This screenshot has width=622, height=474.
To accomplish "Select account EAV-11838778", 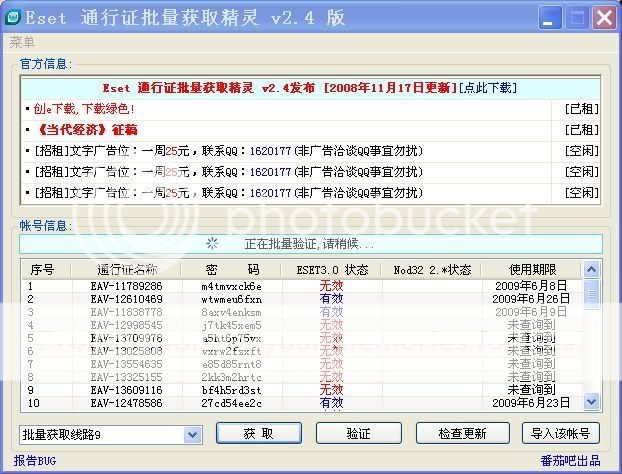I will [126, 312].
